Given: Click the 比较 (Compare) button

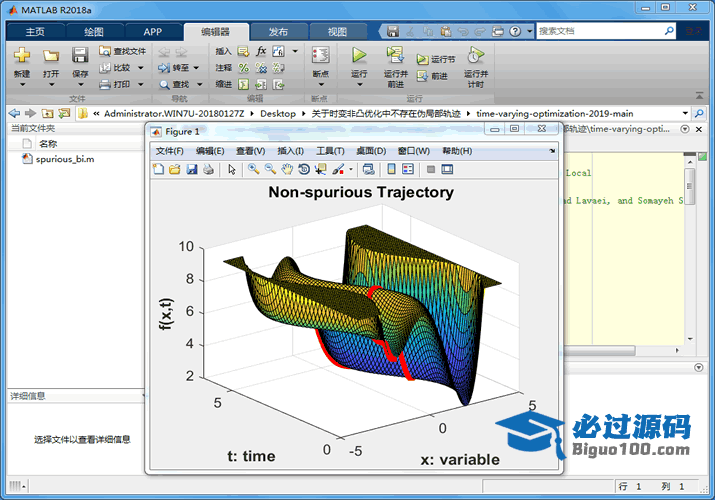Looking at the screenshot, I should 115,67.
